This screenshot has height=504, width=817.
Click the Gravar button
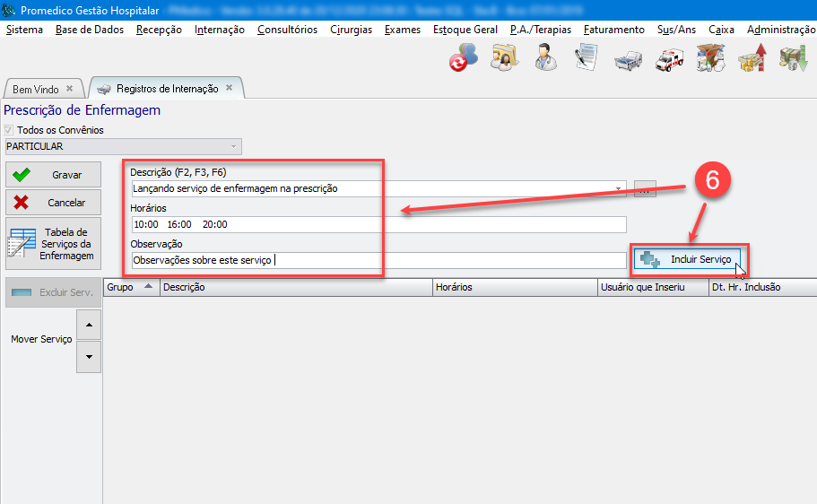point(52,175)
